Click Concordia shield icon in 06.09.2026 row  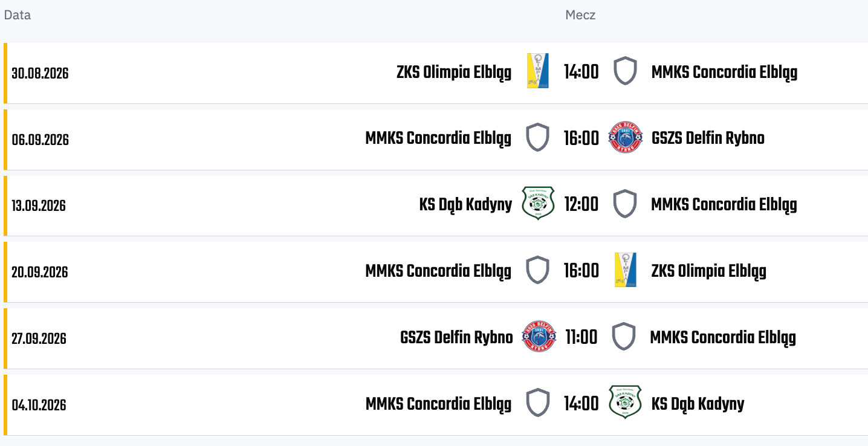pos(538,137)
